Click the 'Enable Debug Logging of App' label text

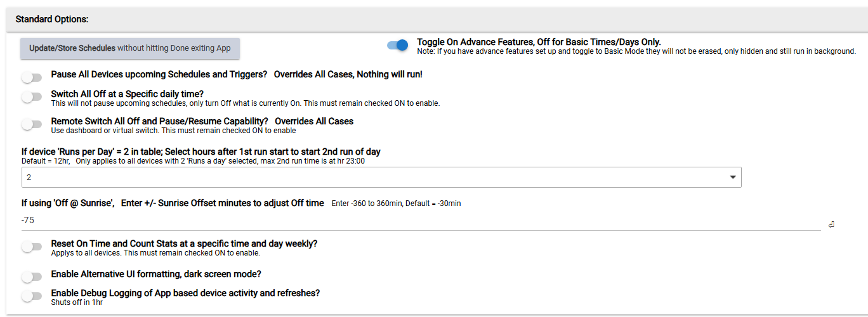click(185, 293)
